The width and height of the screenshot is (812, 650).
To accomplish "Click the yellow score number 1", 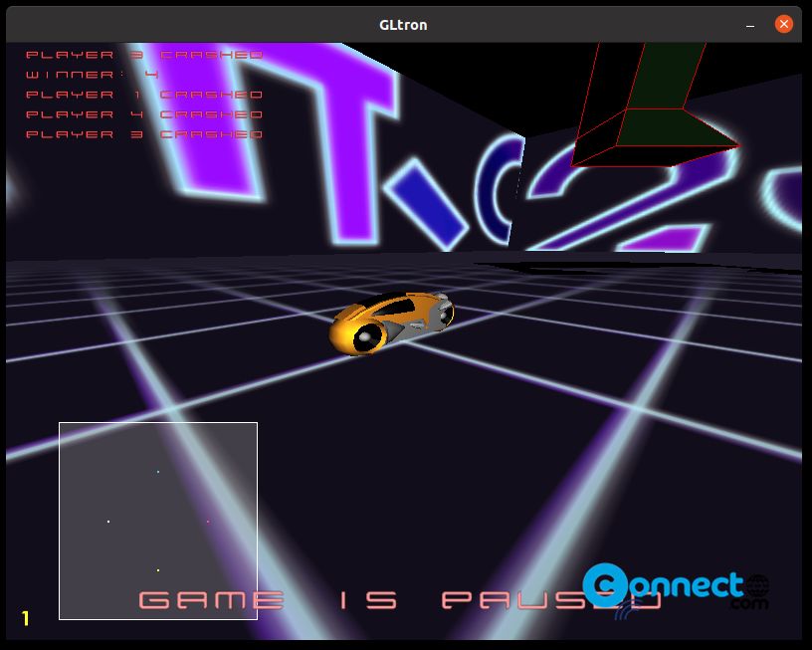I will coord(26,618).
